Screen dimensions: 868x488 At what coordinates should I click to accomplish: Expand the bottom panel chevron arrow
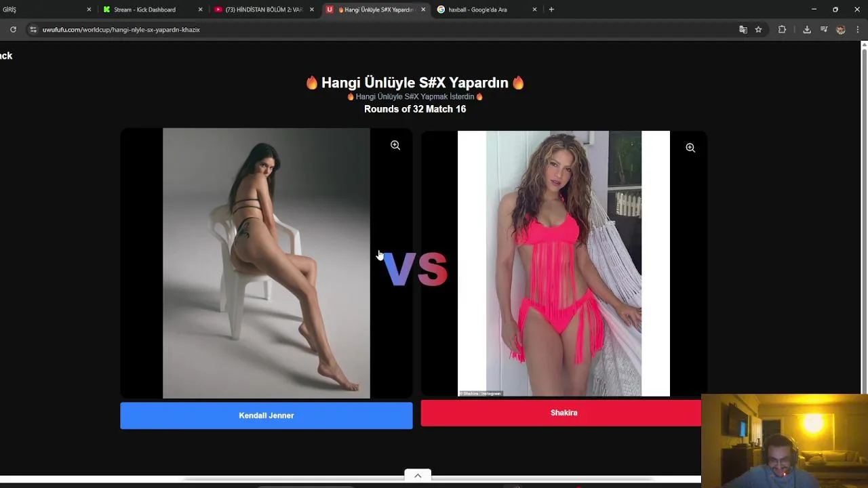(x=418, y=476)
